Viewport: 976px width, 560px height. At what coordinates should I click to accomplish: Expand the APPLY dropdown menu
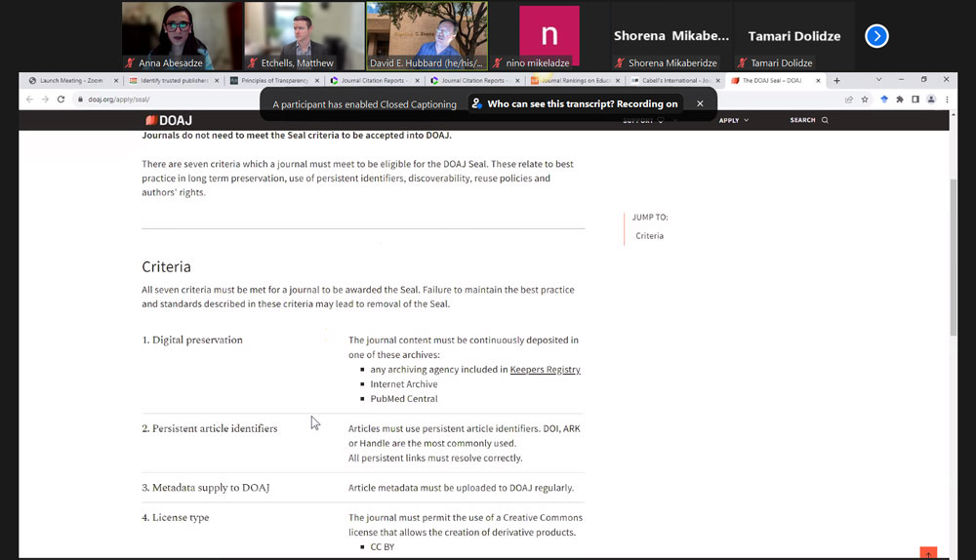733,120
